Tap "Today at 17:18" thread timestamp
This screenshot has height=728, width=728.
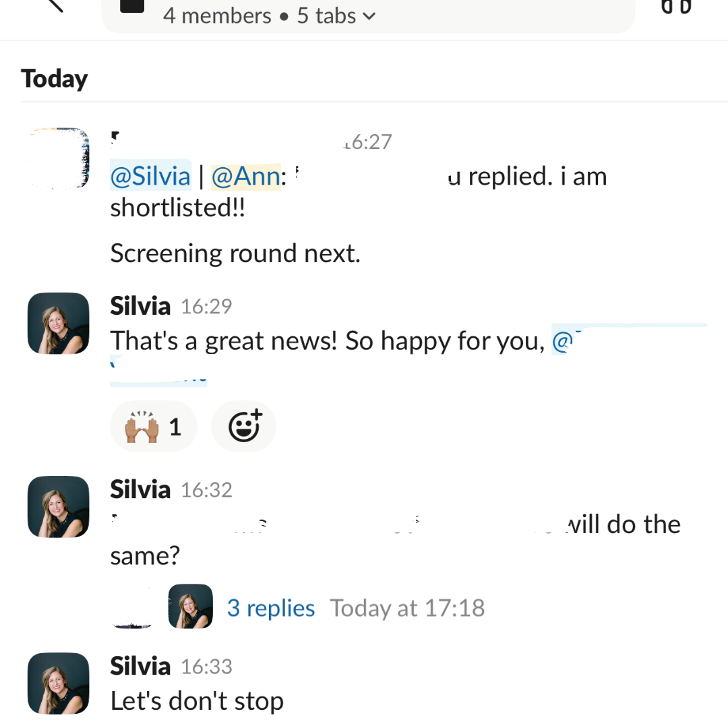pos(407,608)
